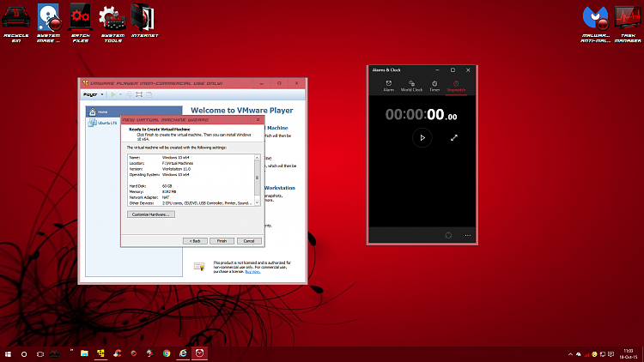
Task: Click 'NAT' network adapter value
Action: [x=166, y=198]
